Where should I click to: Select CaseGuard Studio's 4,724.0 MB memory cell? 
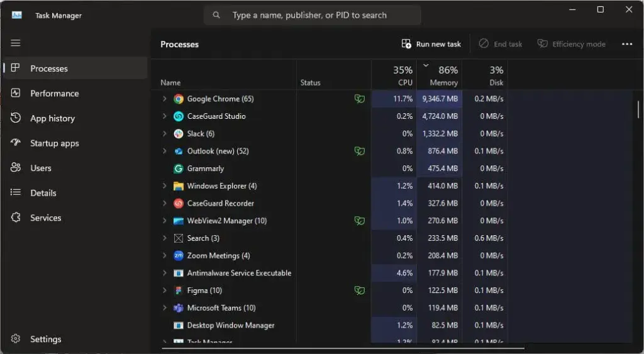440,116
